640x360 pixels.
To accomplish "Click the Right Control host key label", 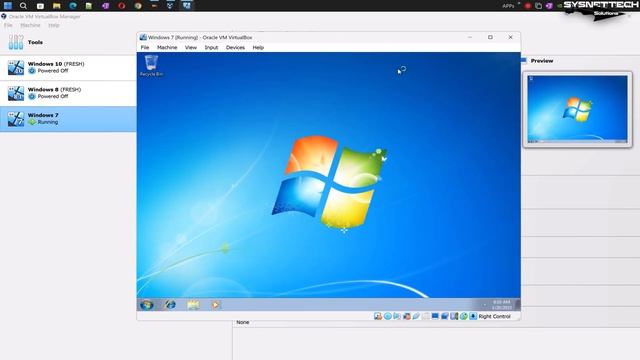I will tap(494, 316).
